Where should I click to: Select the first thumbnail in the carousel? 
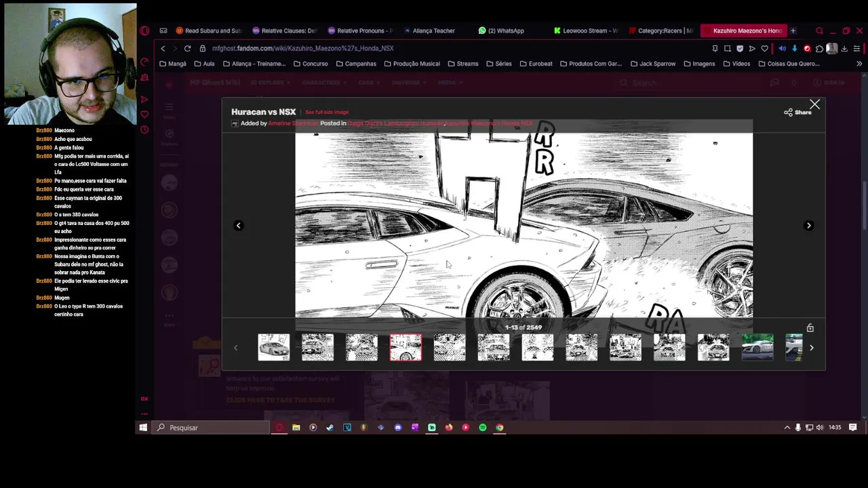[274, 347]
